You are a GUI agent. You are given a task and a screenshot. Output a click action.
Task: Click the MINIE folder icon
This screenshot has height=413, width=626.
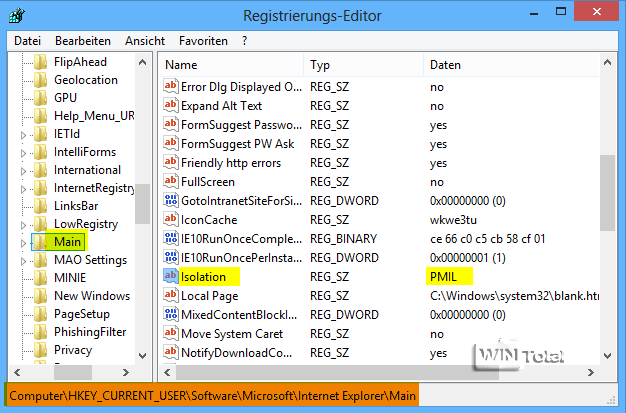40,278
